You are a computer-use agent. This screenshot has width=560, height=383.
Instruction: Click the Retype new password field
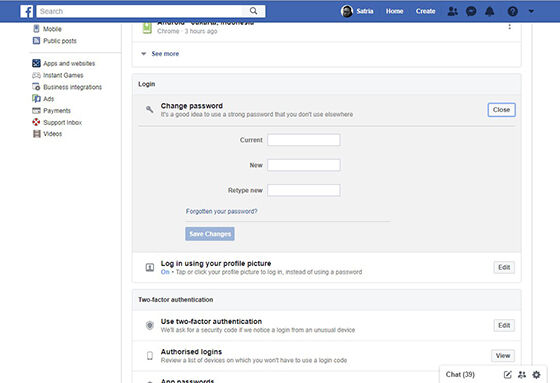pyautogui.click(x=304, y=190)
